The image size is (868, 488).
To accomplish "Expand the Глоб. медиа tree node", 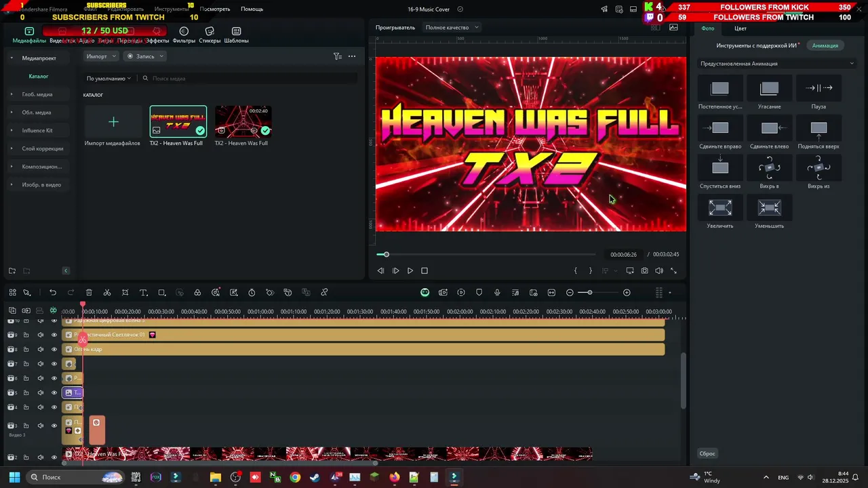I will [x=12, y=94].
